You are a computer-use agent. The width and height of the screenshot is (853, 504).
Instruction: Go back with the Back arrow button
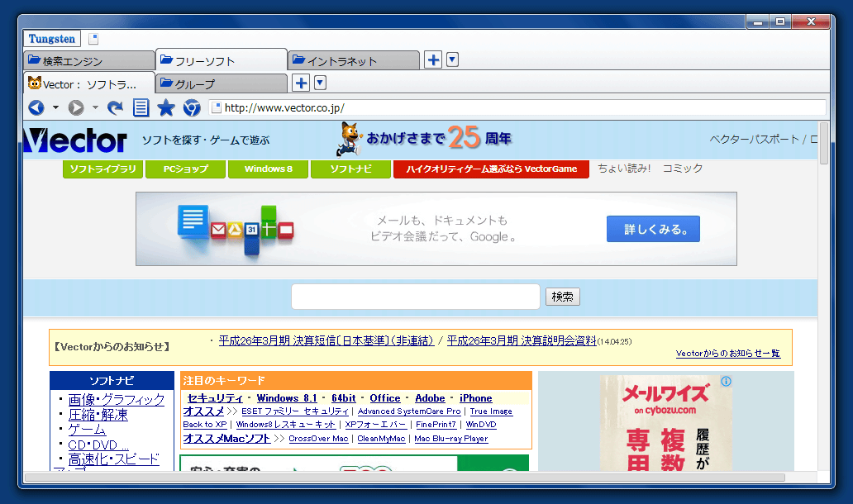click(x=36, y=107)
